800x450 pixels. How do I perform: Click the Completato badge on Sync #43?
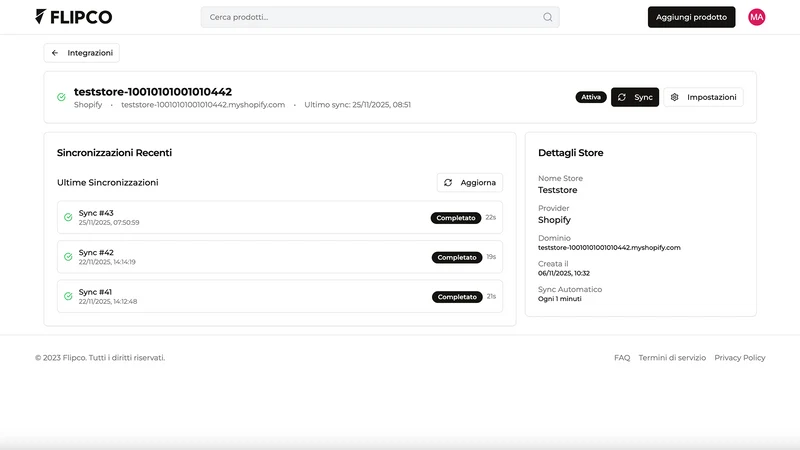tap(456, 218)
